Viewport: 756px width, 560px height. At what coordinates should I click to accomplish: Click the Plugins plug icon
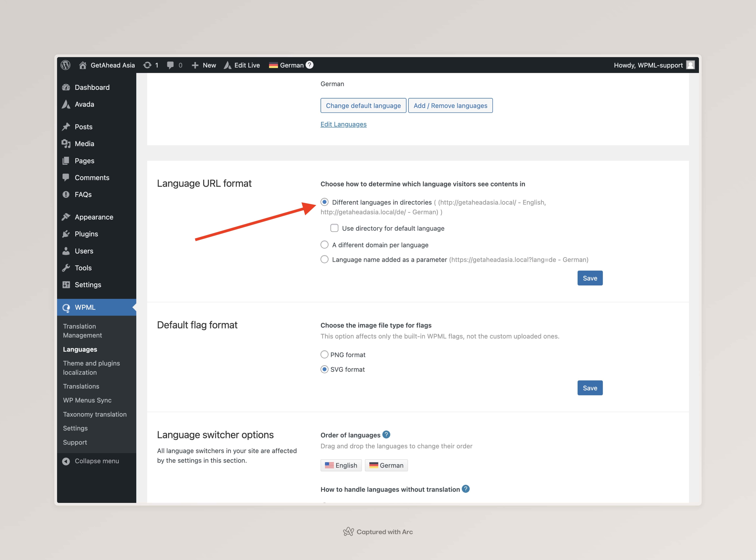tap(66, 234)
